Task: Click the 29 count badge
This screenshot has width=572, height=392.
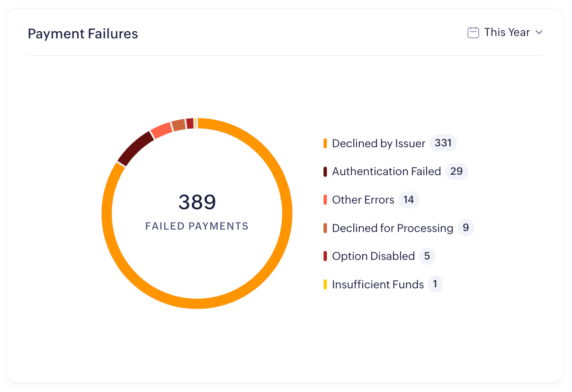Action: [456, 171]
